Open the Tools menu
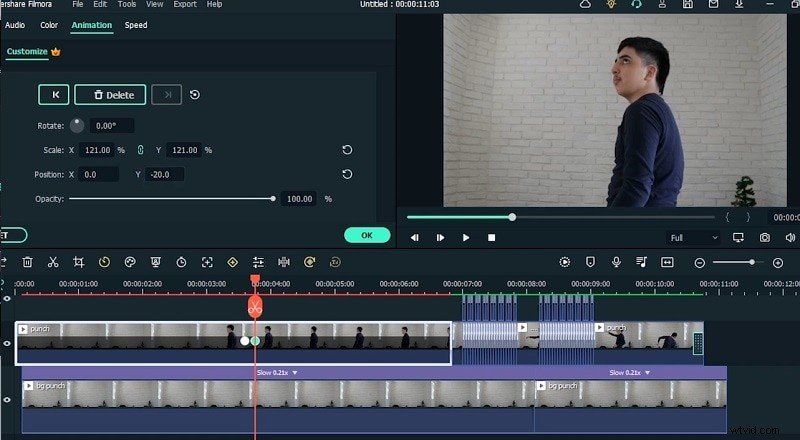The image size is (800, 440). tap(127, 4)
